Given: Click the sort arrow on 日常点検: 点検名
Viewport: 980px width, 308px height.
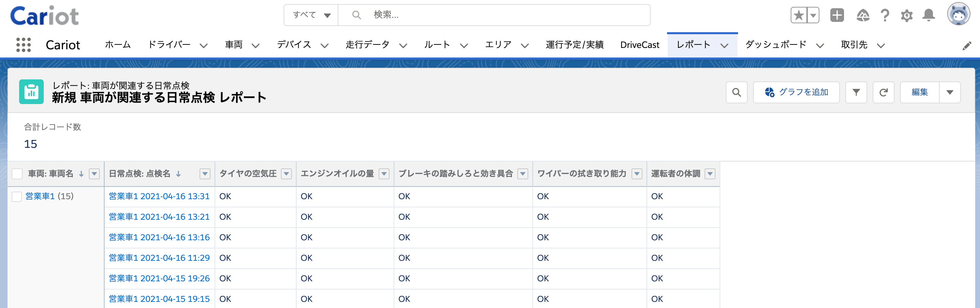Looking at the screenshot, I should coord(178,174).
